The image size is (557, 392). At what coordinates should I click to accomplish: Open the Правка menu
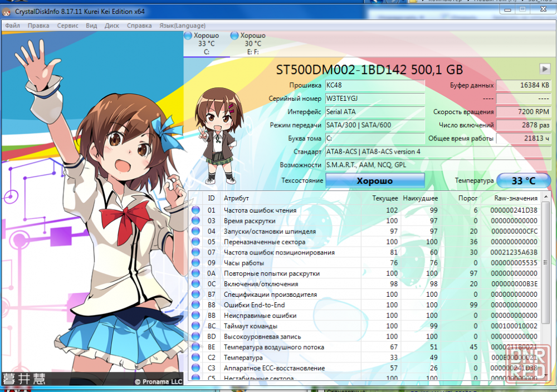point(38,26)
